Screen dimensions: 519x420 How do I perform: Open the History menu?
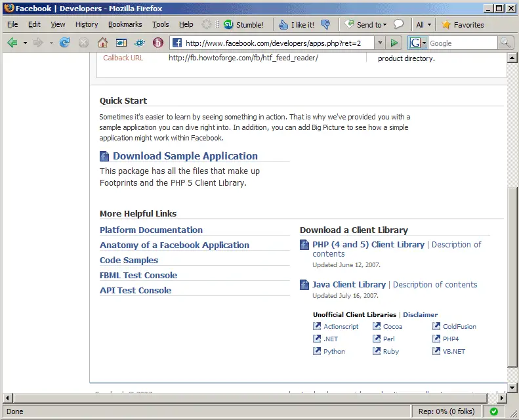click(x=87, y=24)
